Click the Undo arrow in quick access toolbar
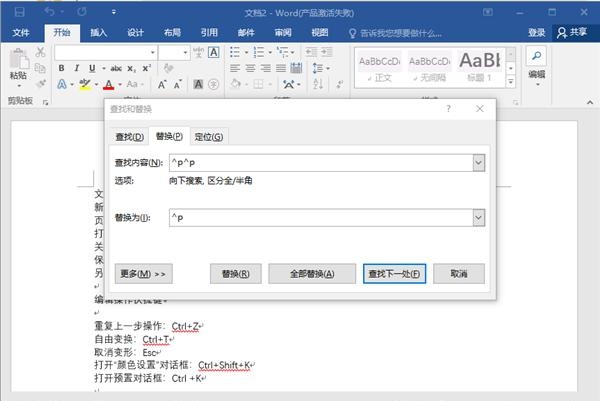This screenshot has width=600, height=401. (49, 10)
